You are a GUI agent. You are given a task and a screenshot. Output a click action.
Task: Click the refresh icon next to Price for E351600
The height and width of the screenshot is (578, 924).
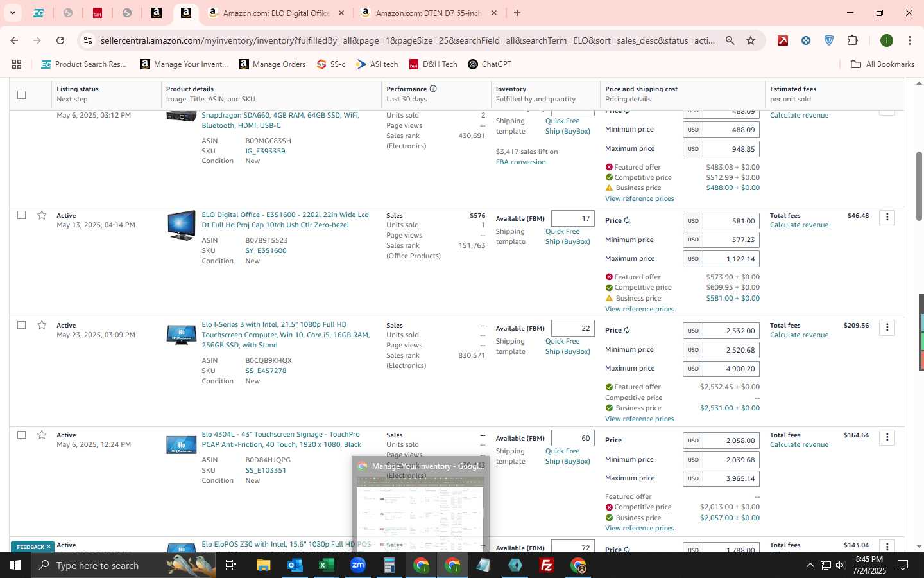click(x=627, y=220)
